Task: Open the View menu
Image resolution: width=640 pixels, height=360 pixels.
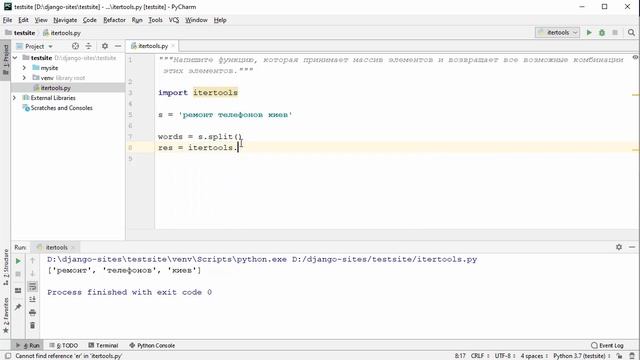Action: pos(41,20)
